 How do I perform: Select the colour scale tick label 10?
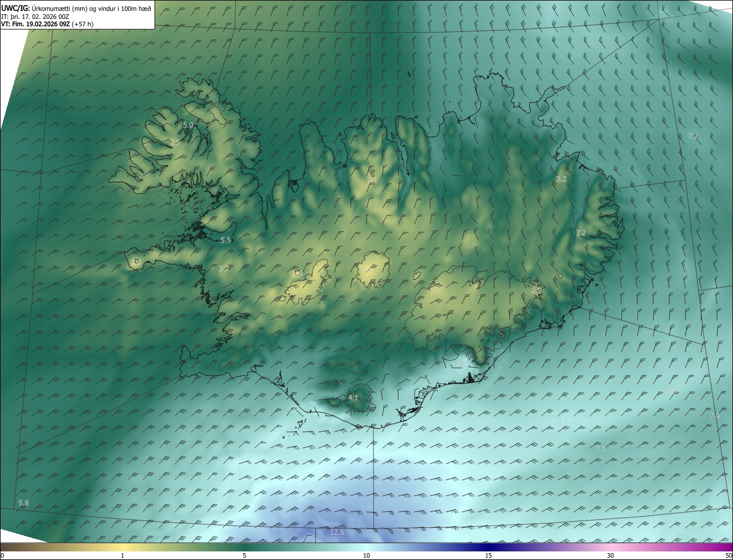point(366,555)
